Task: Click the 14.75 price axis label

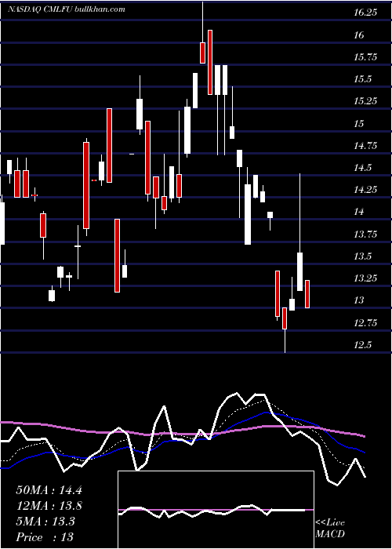Action: (366, 146)
